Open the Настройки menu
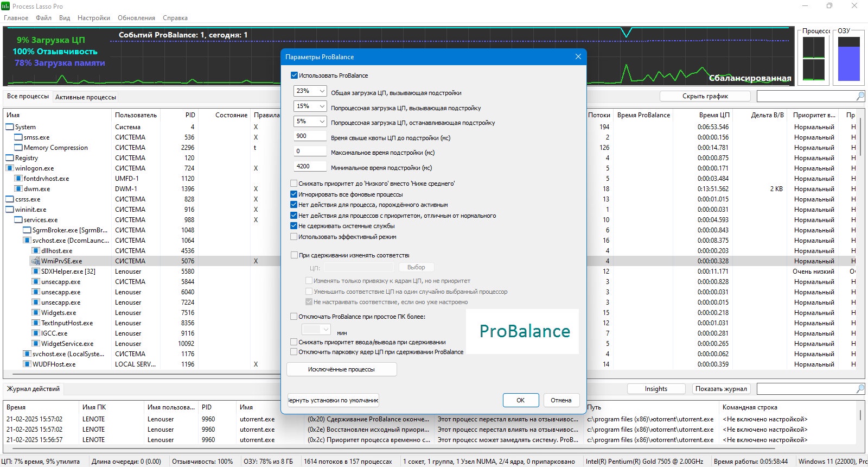The width and height of the screenshot is (868, 467). coord(94,18)
